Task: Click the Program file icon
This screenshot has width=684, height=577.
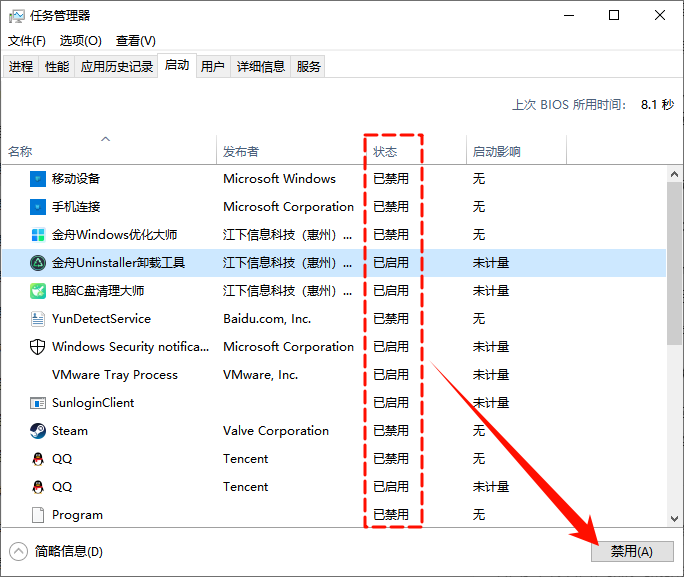Action: [x=38, y=515]
